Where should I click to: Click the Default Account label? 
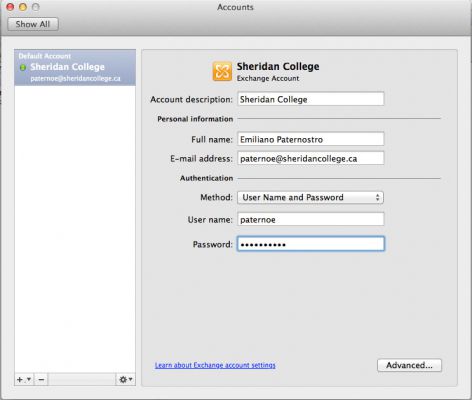(x=45, y=56)
